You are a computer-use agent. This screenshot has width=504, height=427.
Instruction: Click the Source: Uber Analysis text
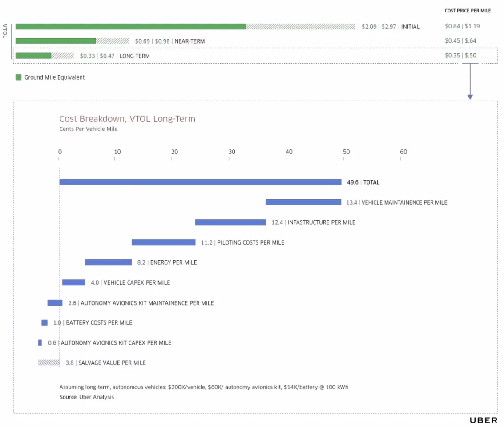tap(87, 397)
